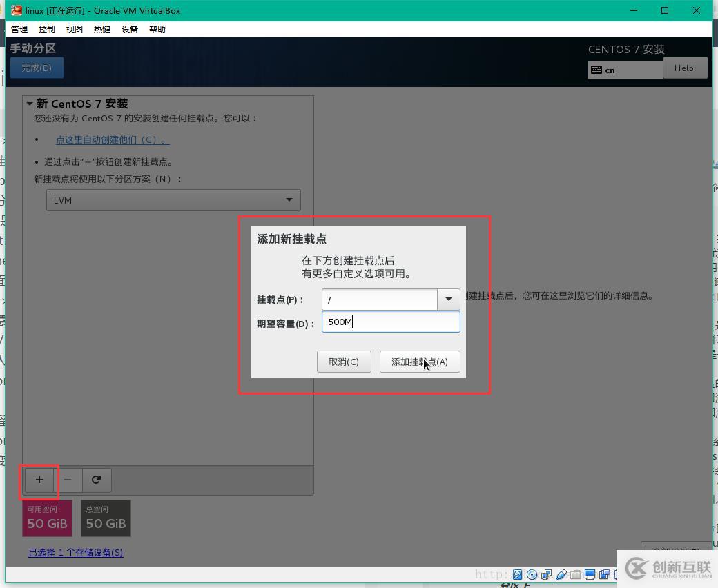Open the 帮助 menu
This screenshot has height=588, width=718.
(157, 29)
